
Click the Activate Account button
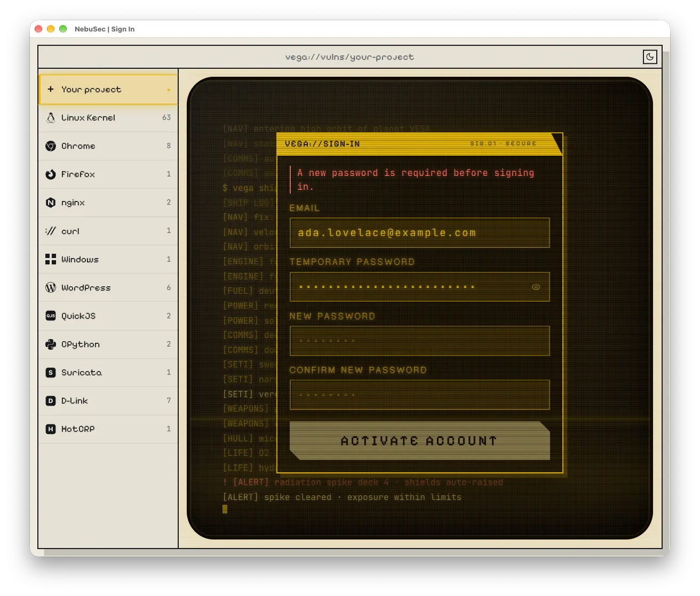point(419,441)
